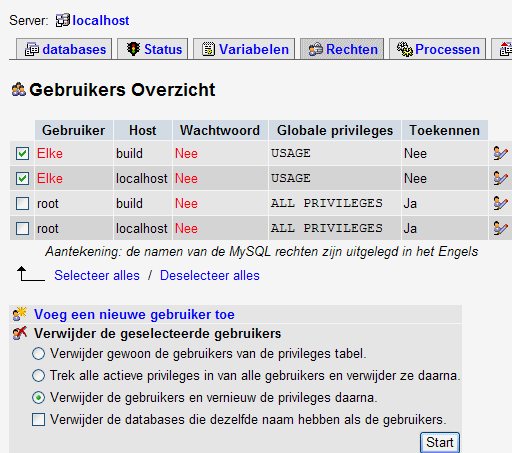Click the Start button
Screen dimensions: 512x453
point(440,442)
